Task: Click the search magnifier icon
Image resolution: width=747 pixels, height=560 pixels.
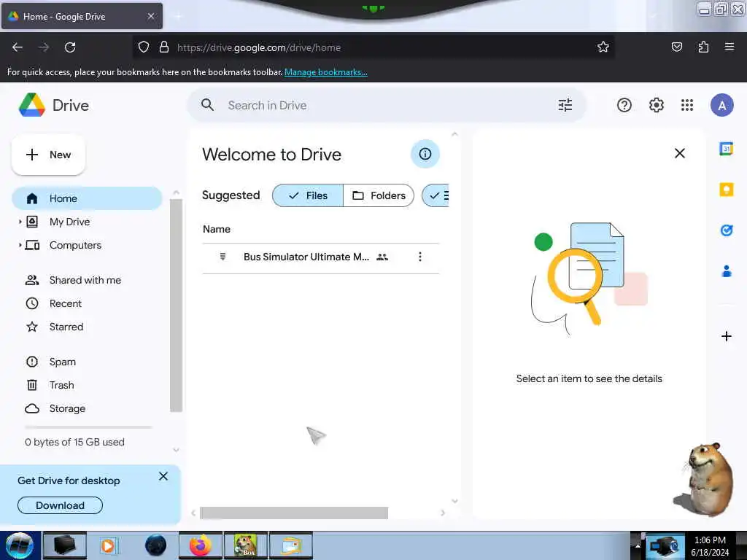Action: 207,105
